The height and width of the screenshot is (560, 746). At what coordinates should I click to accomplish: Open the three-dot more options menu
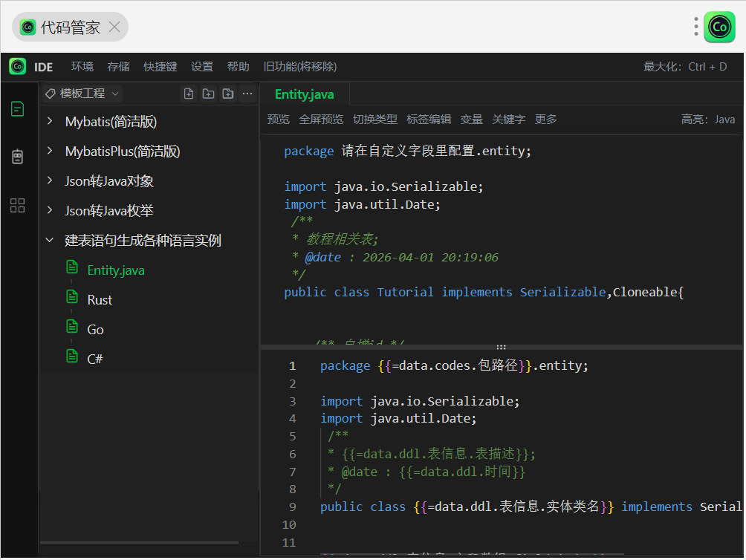click(x=247, y=94)
